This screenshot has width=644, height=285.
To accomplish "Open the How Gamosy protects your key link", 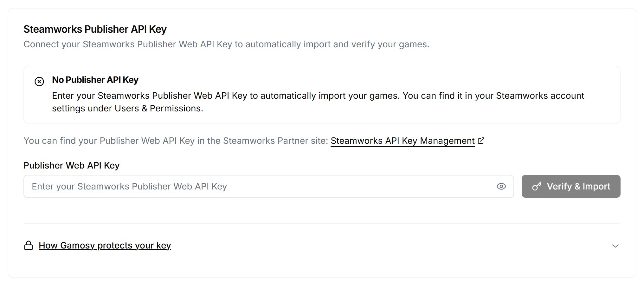I will point(105,245).
